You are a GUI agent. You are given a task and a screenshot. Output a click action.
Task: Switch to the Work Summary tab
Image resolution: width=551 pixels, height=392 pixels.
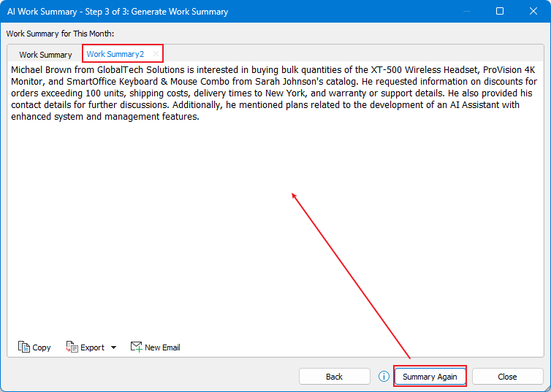click(45, 55)
